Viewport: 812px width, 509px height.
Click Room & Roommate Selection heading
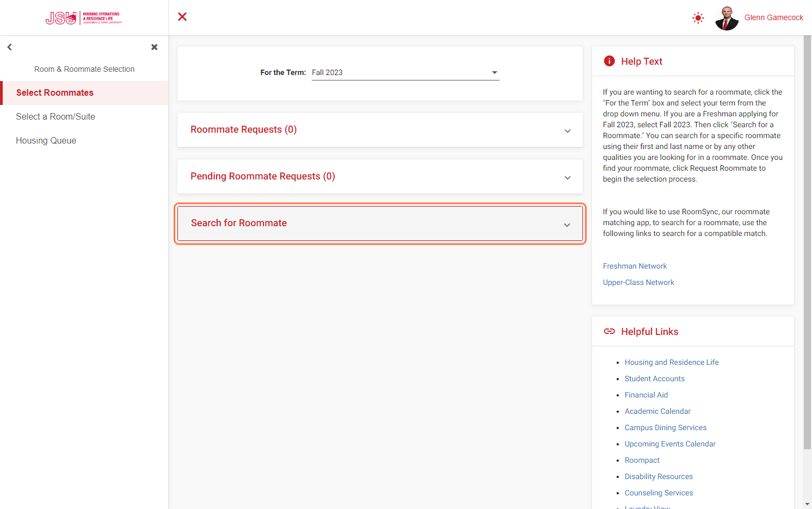pos(84,69)
